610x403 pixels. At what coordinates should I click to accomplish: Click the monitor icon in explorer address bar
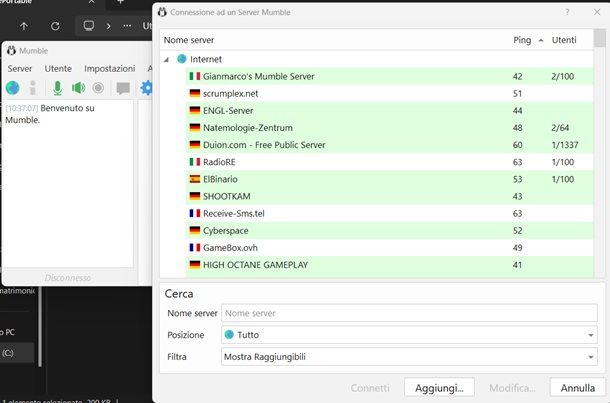pos(89,26)
